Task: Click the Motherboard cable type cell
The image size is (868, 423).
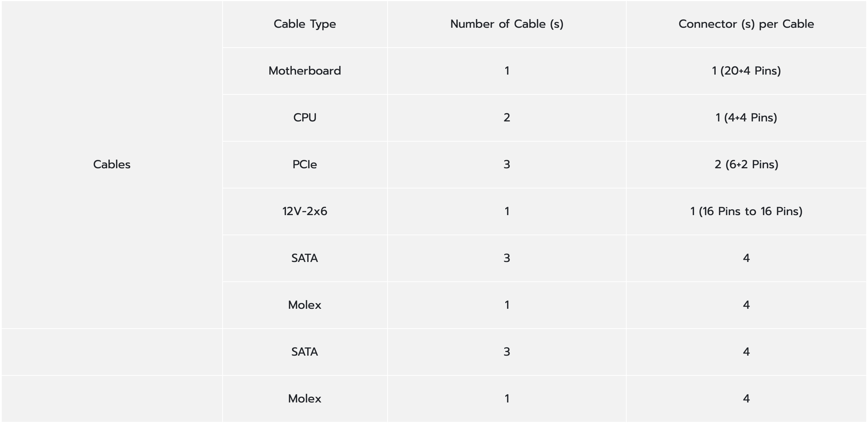Action: tap(305, 71)
